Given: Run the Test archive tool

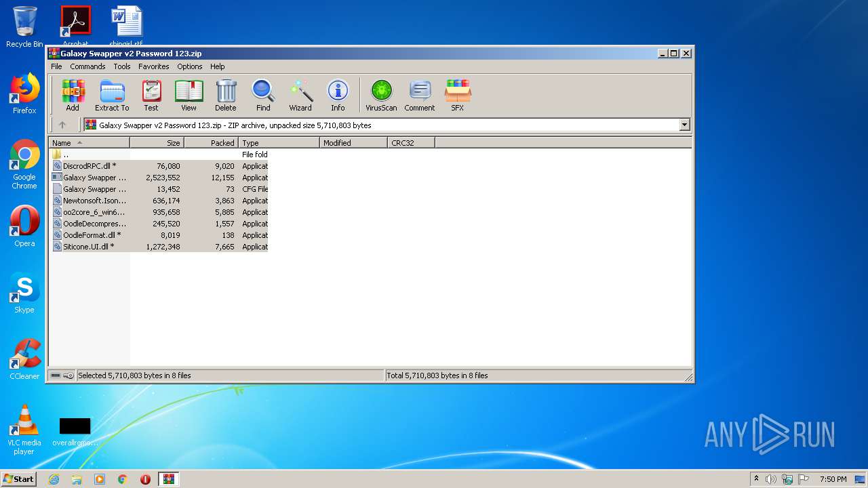Looking at the screenshot, I should click(x=151, y=95).
